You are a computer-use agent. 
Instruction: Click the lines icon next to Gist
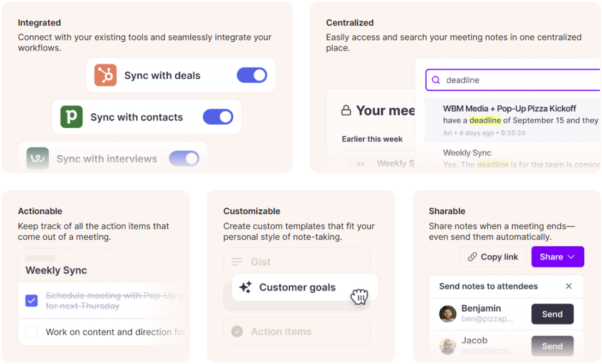[x=237, y=262]
